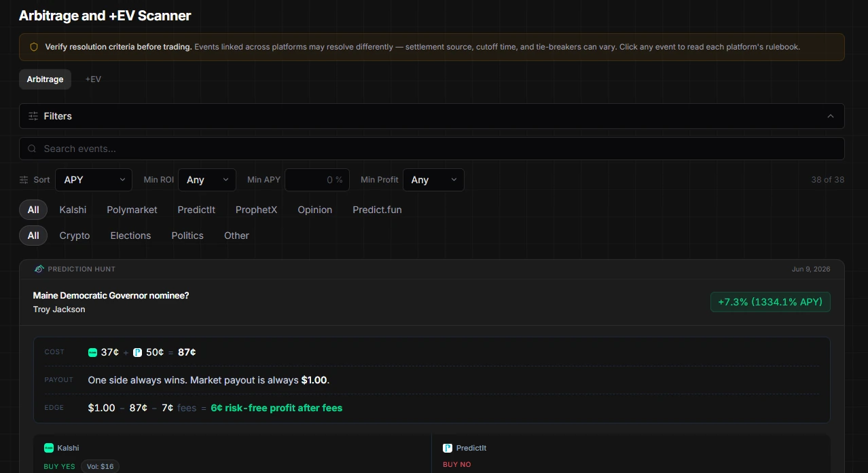Image resolution: width=868 pixels, height=473 pixels.
Task: Collapse the Filters panel chevron
Action: tap(830, 116)
